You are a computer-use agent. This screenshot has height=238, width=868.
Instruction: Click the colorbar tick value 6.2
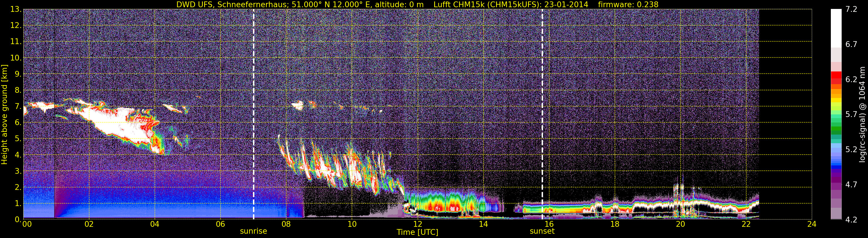click(851, 79)
